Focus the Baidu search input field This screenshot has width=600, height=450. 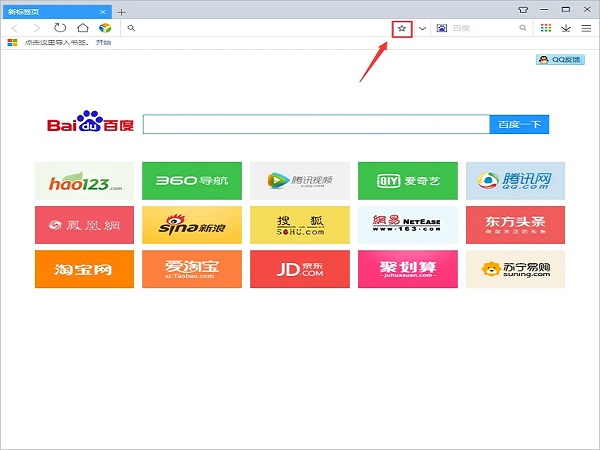(x=316, y=124)
